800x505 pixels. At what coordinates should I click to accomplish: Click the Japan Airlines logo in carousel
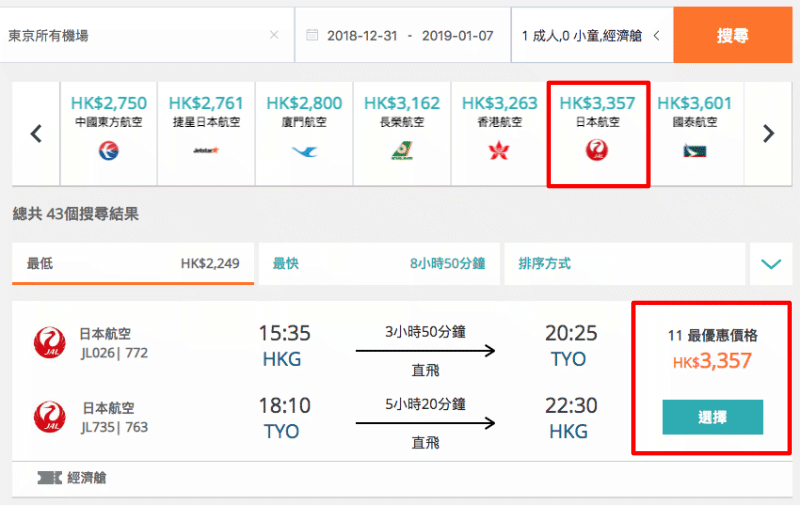point(597,150)
